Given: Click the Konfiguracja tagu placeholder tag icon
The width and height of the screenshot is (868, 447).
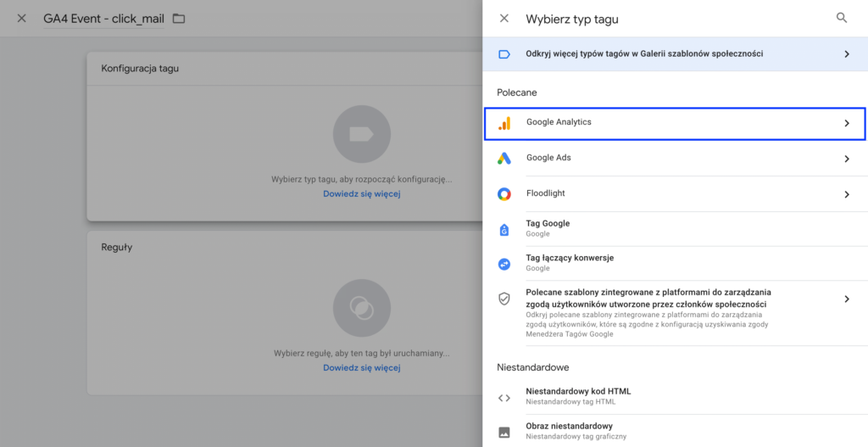Looking at the screenshot, I should tap(361, 134).
